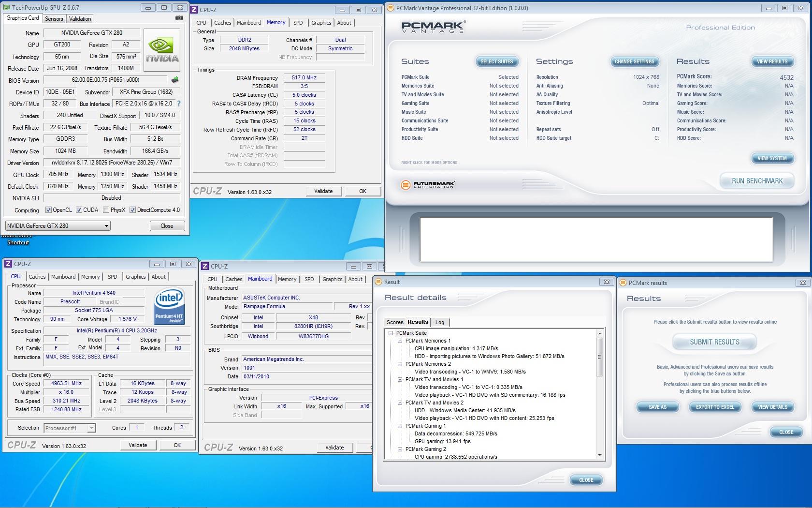This screenshot has width=812, height=508.
Task: Click the RUN BENCHMARK button
Action: [757, 181]
